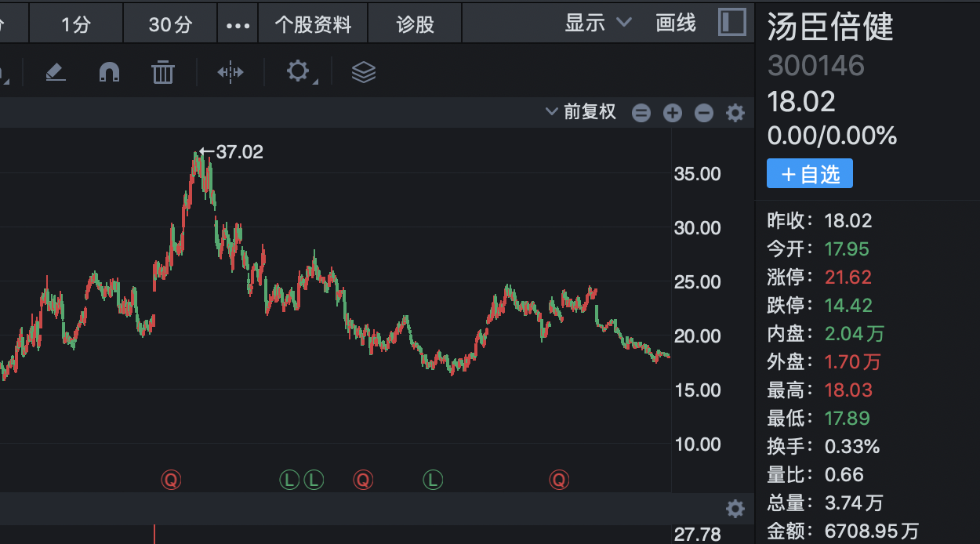Click the horizontal split/measure icon

coord(230,73)
